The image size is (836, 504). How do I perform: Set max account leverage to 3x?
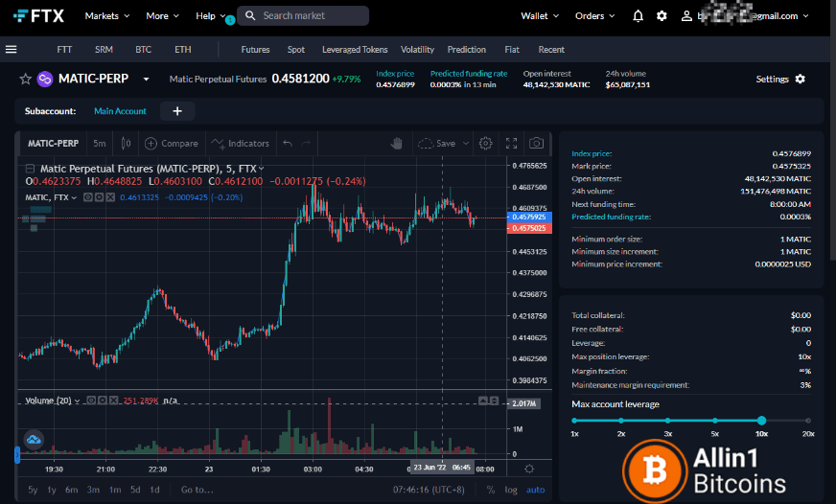tap(667, 421)
